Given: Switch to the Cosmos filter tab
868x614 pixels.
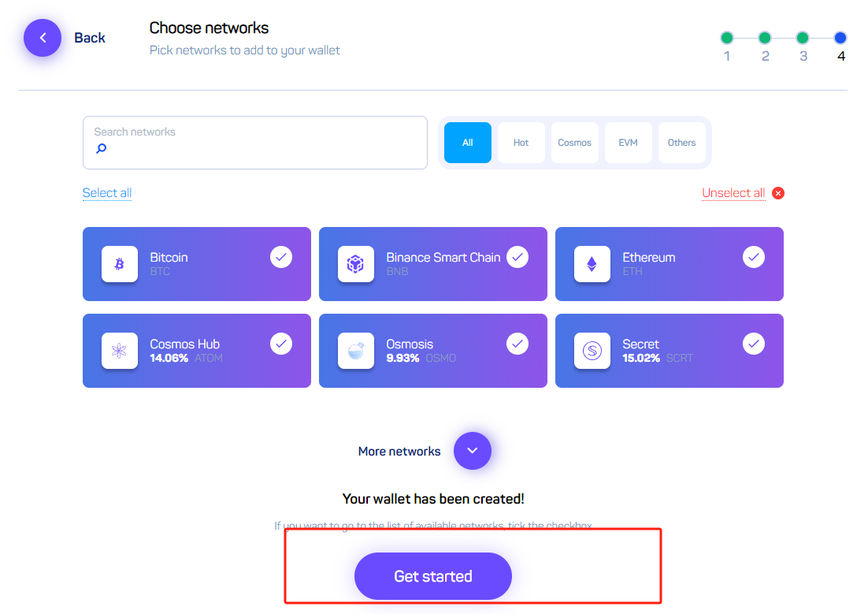Looking at the screenshot, I should point(575,143).
